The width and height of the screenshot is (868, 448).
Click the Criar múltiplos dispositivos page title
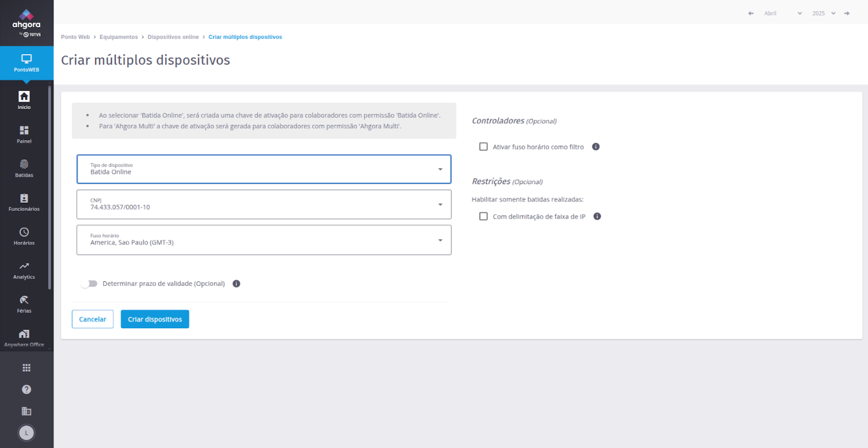(145, 60)
